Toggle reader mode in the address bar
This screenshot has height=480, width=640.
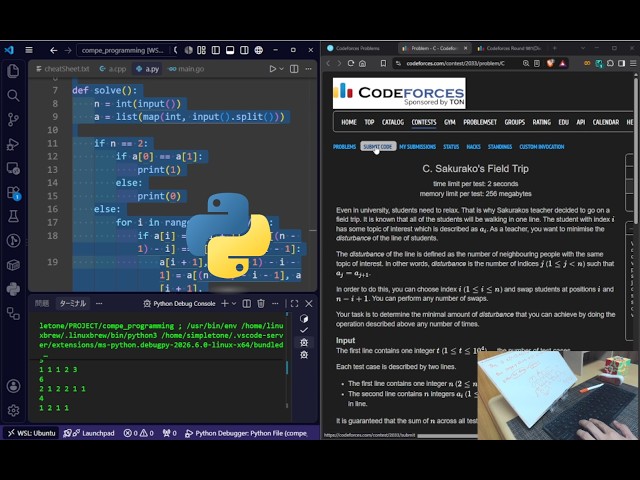pos(537,63)
